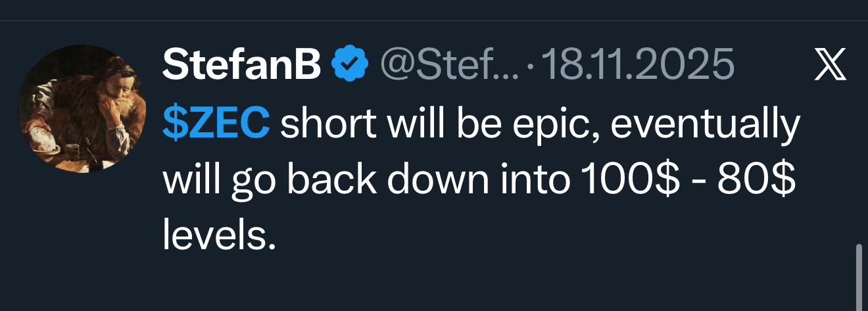Screen dimensions: 868x311
Task: Click the "100$" price in tweet
Action: pos(608,179)
